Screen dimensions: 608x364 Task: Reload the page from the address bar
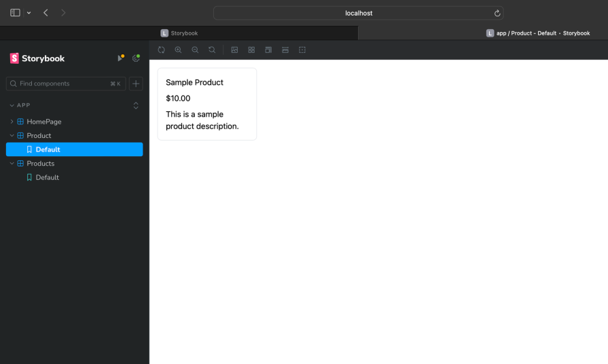click(x=497, y=13)
